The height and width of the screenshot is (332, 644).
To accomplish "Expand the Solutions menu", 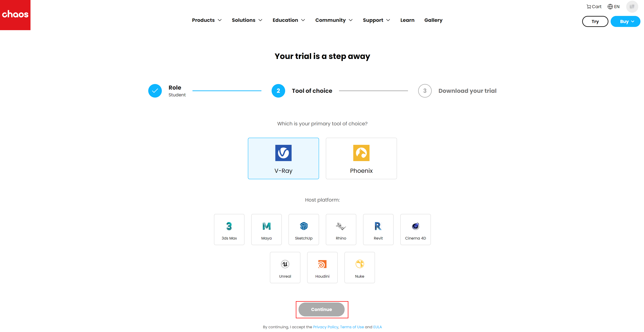I will tap(247, 20).
